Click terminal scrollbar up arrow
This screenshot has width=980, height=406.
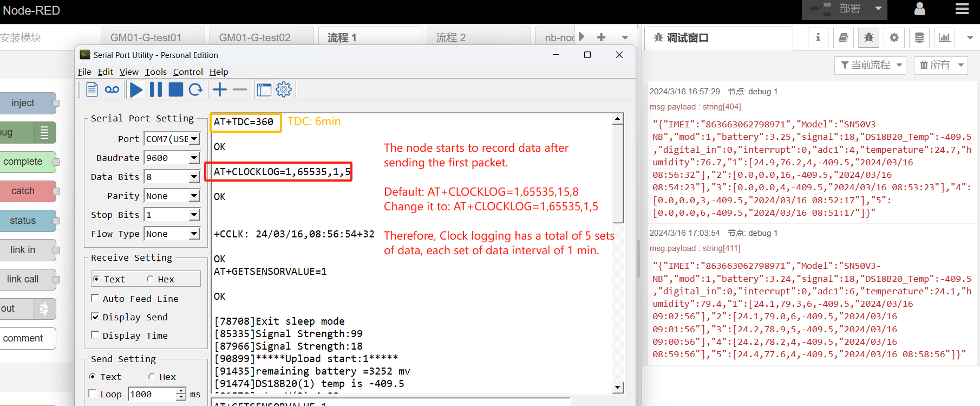[618, 119]
